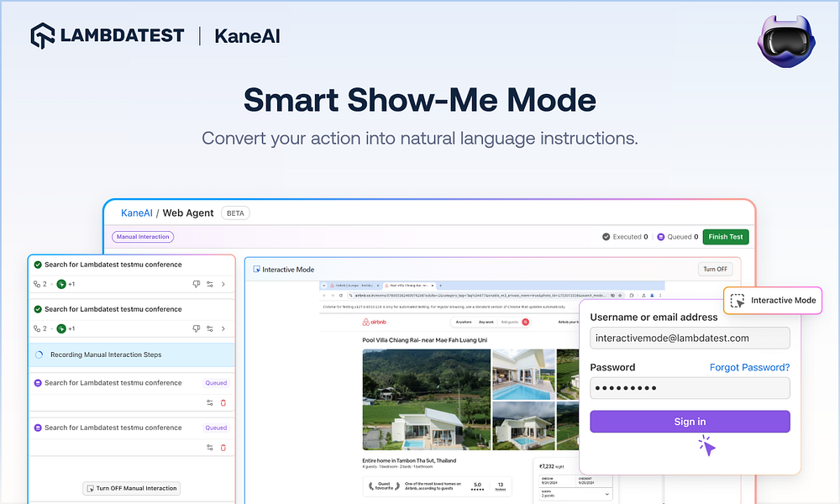This screenshot has height=504, width=840.
Task: Click the ₹7,232 night price text
Action: click(551, 466)
